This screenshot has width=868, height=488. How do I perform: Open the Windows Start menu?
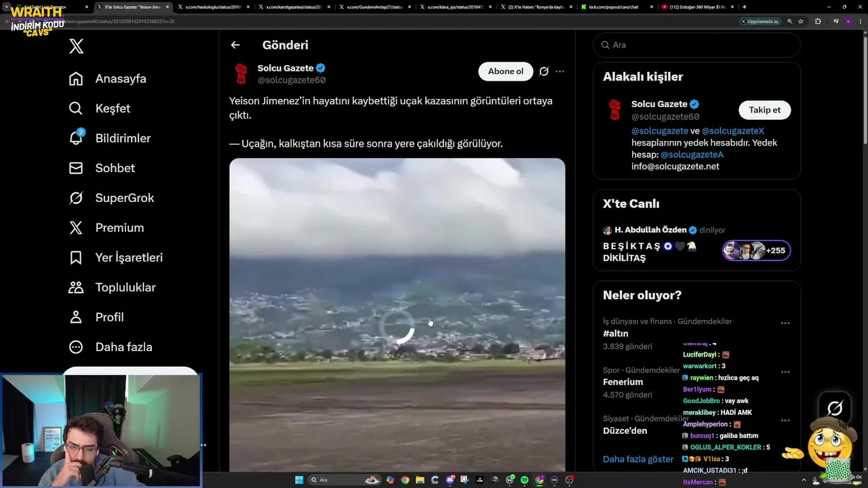click(x=299, y=480)
